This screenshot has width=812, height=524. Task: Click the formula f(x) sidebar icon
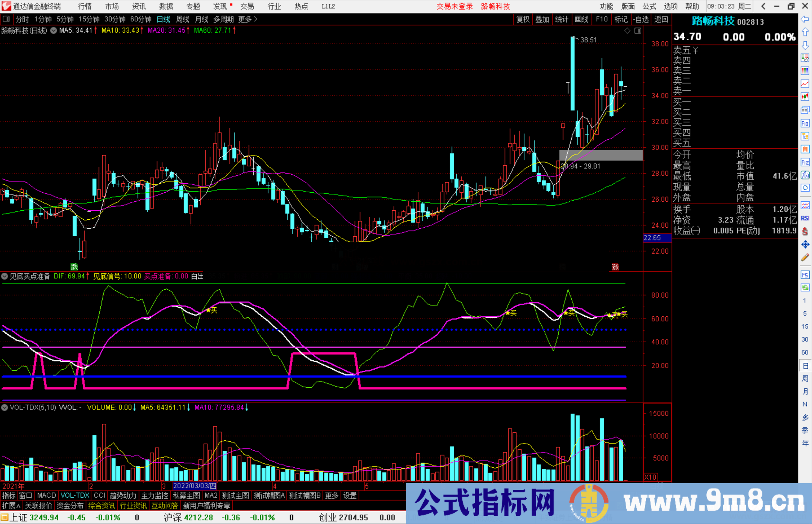click(805, 175)
